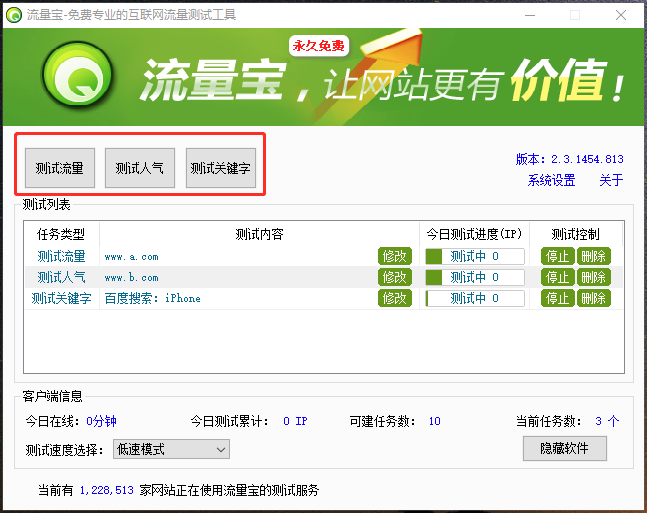647x513 pixels.
Task: Click 删除 for iPhone keyword task
Action: pos(593,298)
